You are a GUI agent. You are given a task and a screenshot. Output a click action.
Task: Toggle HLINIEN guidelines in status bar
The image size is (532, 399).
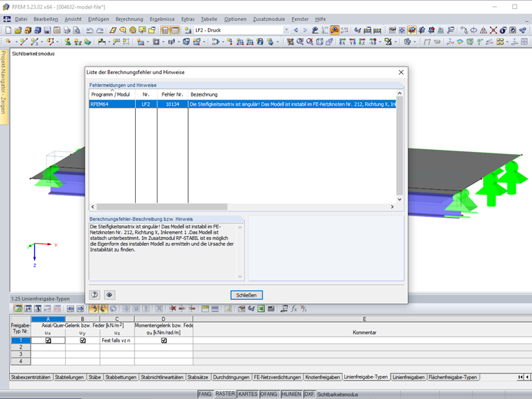[291, 394]
